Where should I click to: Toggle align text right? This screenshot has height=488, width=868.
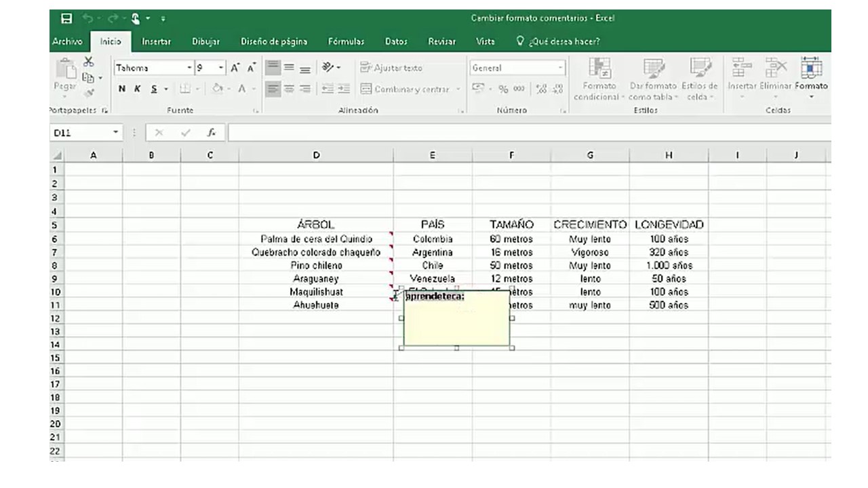coord(304,89)
